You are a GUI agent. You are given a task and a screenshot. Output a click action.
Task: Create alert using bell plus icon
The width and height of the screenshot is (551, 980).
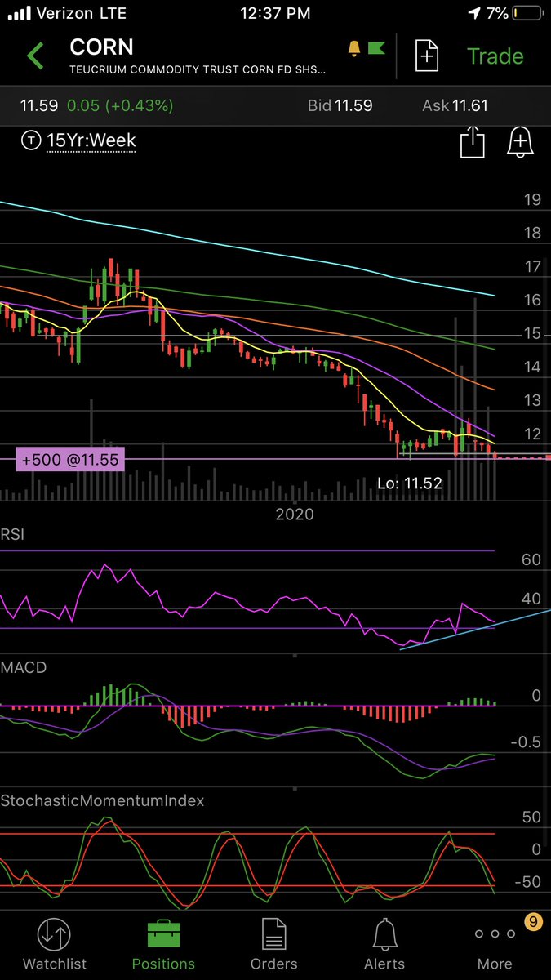coord(520,142)
